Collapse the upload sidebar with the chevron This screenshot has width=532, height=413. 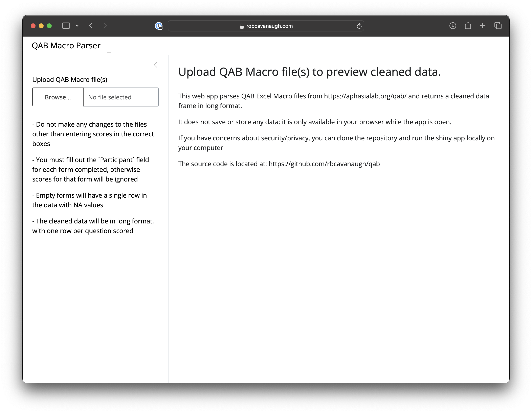pyautogui.click(x=156, y=65)
